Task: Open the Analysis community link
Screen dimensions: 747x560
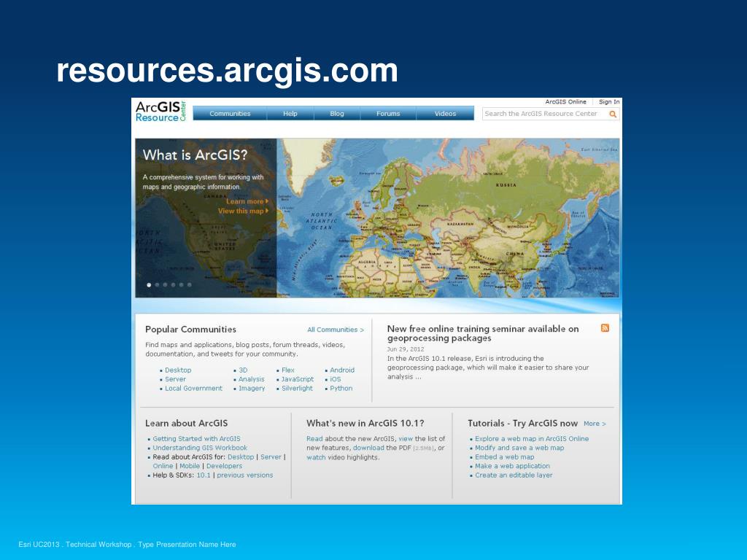Action: click(x=251, y=379)
